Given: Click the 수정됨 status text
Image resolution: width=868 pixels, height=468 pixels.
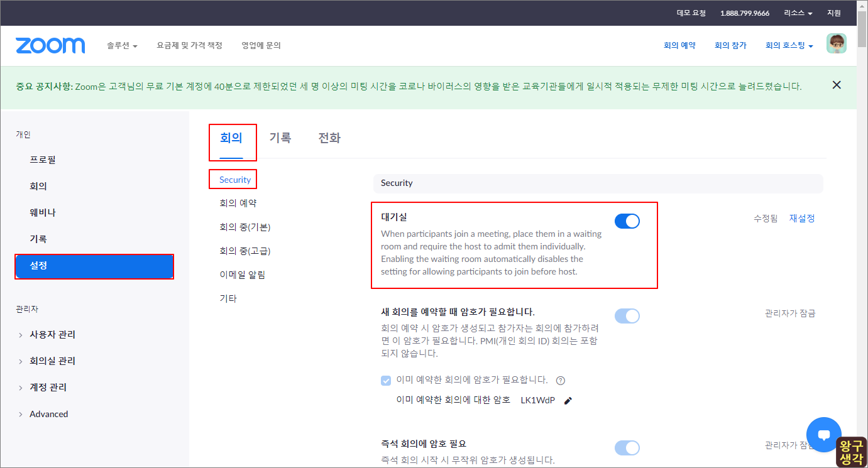Looking at the screenshot, I should pos(766,219).
